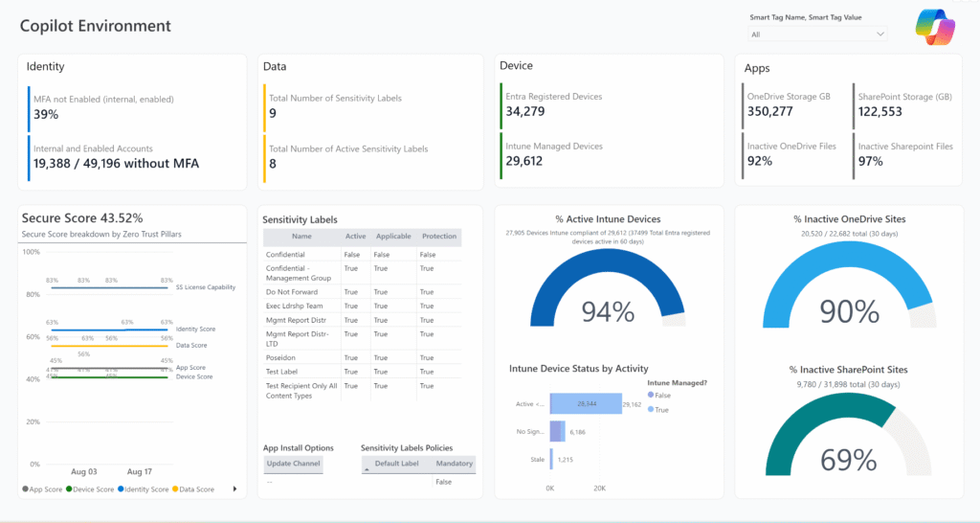Click the Mandatory column header

tap(455, 465)
